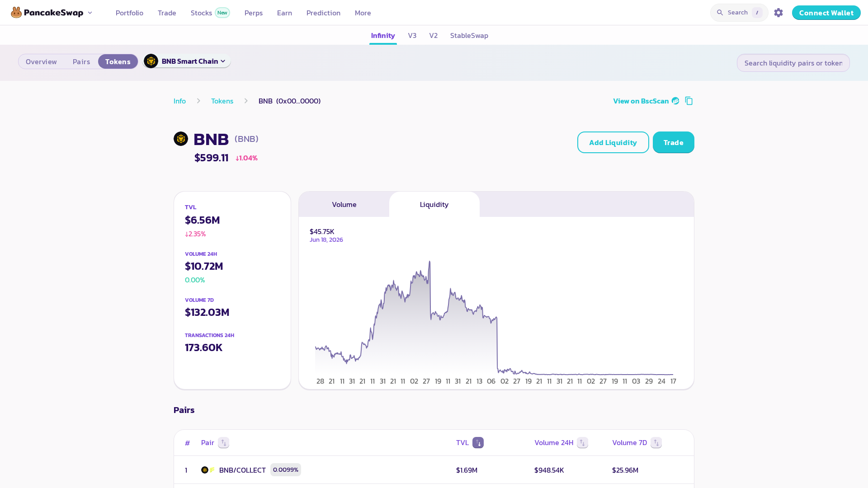Open the Portfolio menu
Viewport: 868px width, 488px height.
pyautogui.click(x=129, y=13)
